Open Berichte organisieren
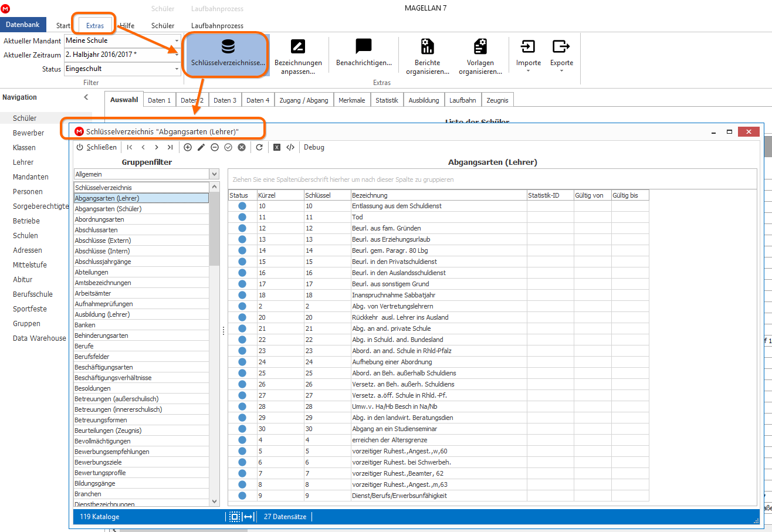The image size is (772, 532). tap(428, 57)
